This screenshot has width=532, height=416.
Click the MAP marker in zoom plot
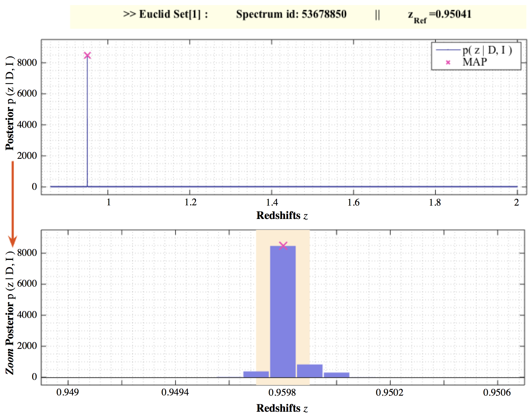[283, 245]
